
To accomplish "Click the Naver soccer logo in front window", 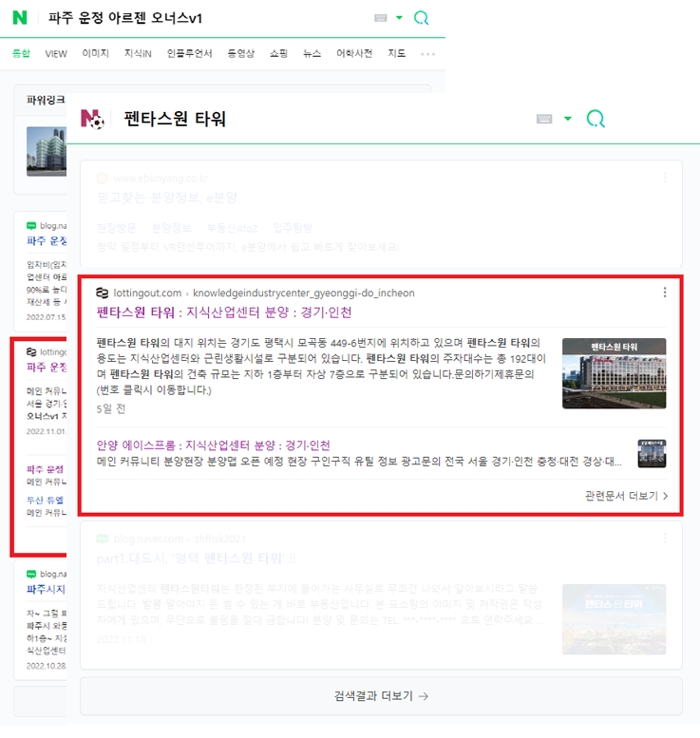I will [x=92, y=119].
